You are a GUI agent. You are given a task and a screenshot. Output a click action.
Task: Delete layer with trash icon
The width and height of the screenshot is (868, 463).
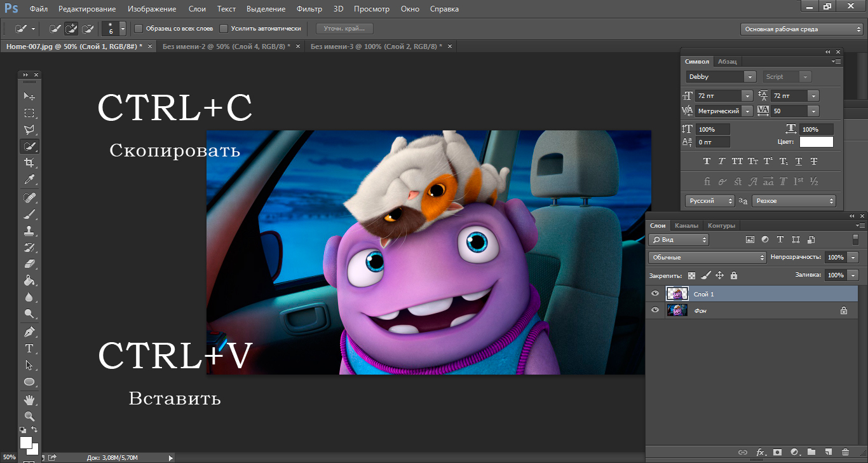(845, 452)
